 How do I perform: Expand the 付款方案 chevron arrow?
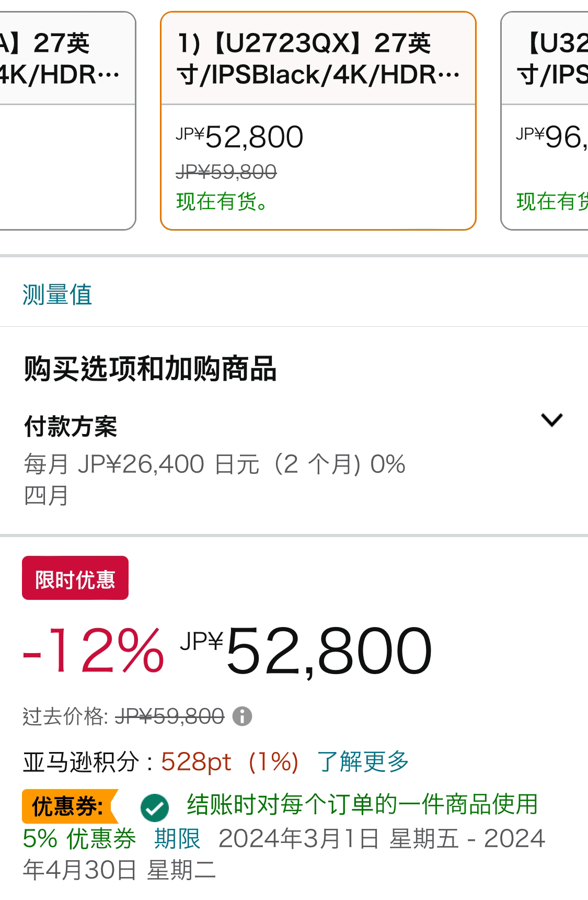coord(551,420)
